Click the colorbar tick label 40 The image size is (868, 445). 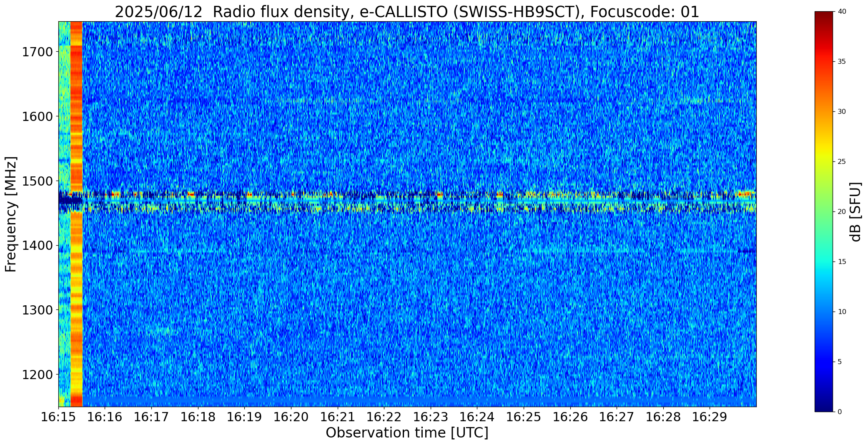842,12
